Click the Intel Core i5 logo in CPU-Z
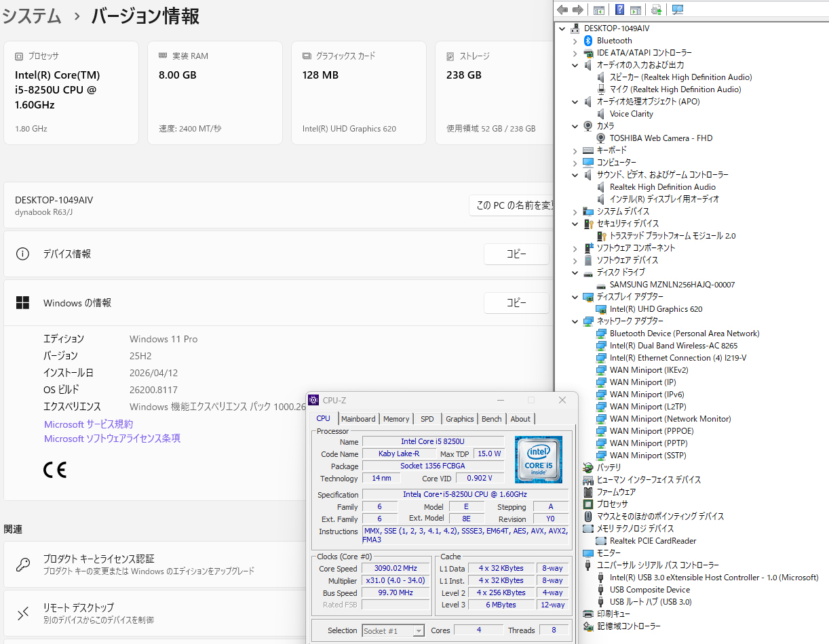 [538, 458]
